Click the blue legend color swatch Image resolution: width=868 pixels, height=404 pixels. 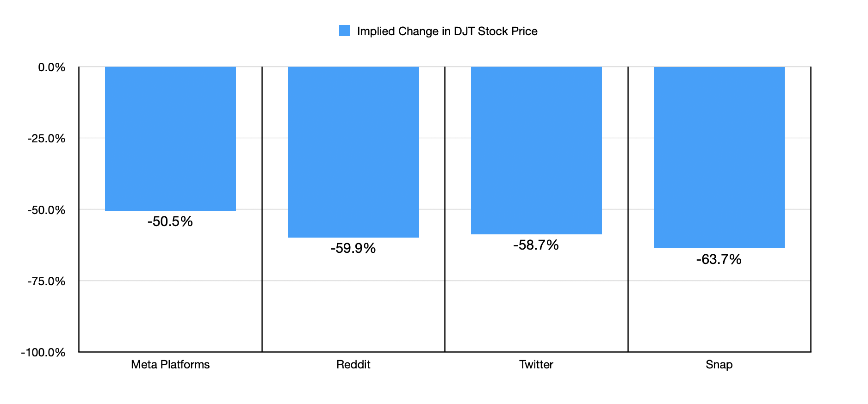(345, 31)
